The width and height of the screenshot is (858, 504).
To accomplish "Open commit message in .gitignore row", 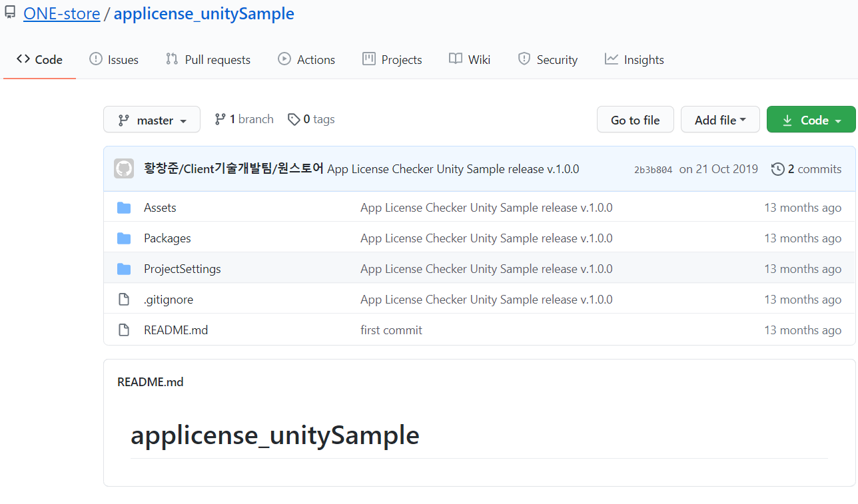I will pyautogui.click(x=486, y=300).
